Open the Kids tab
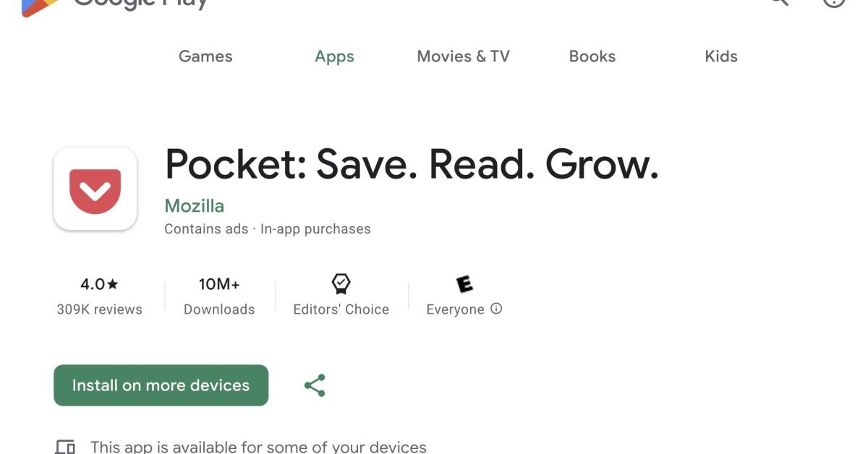 point(721,56)
